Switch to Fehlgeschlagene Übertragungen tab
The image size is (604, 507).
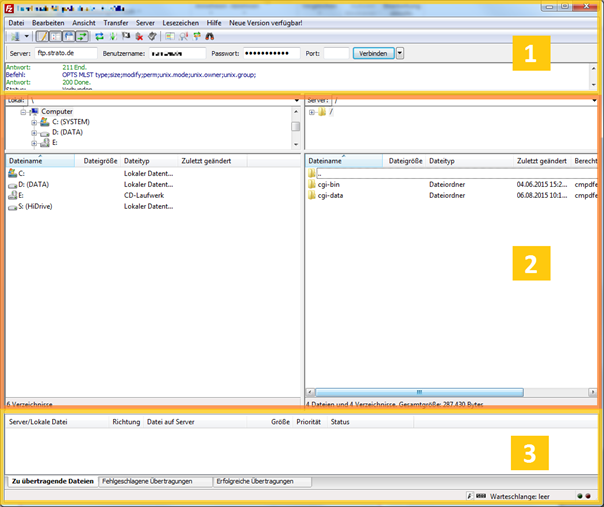[154, 481]
